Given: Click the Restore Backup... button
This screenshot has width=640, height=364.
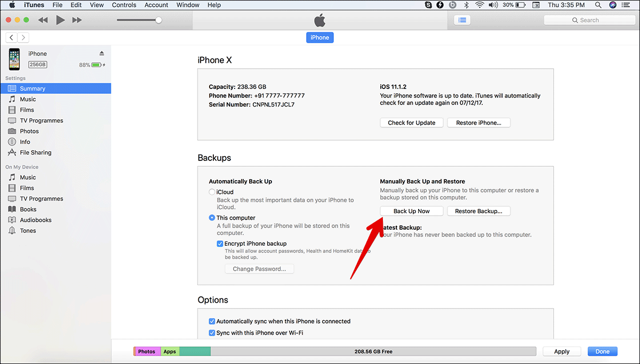Looking at the screenshot, I should pyautogui.click(x=479, y=211).
